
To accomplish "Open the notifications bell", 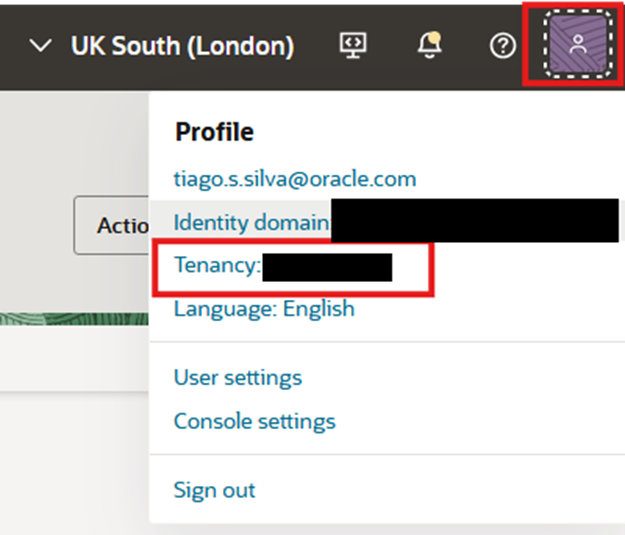I will point(429,45).
